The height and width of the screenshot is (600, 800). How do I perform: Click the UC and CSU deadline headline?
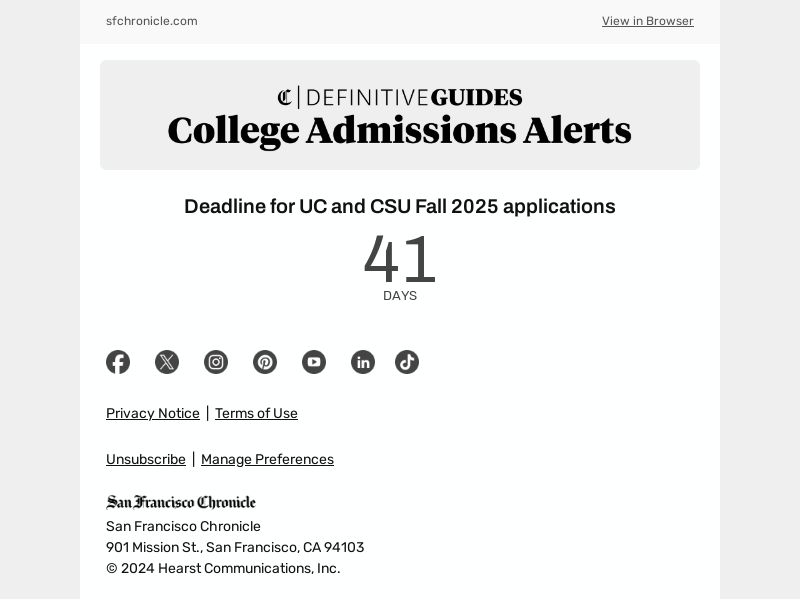tap(399, 207)
